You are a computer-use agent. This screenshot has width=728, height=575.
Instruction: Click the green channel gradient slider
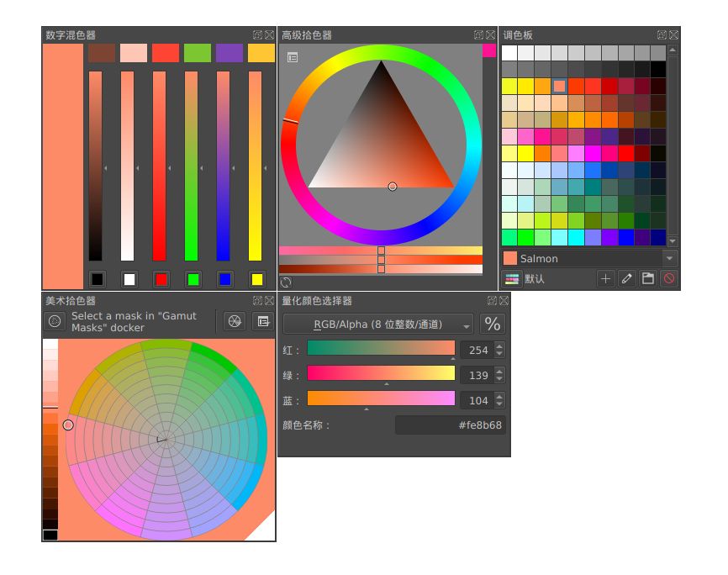pyautogui.click(x=381, y=373)
